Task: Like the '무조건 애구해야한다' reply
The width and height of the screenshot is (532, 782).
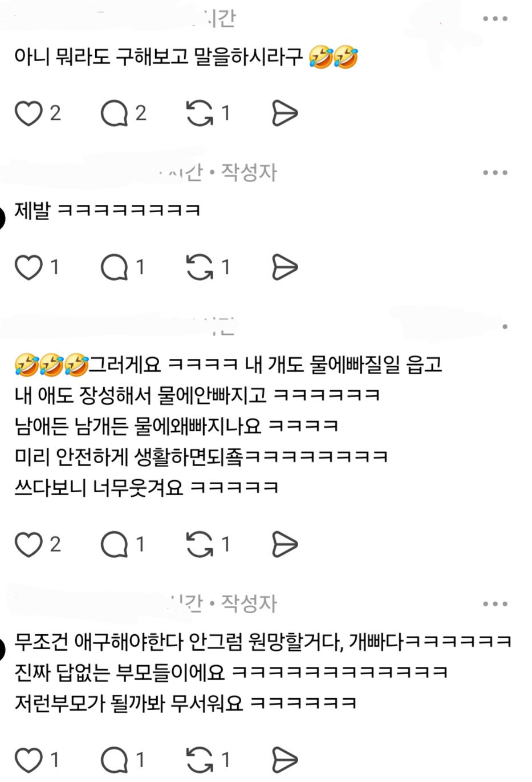Action: pos(28,760)
